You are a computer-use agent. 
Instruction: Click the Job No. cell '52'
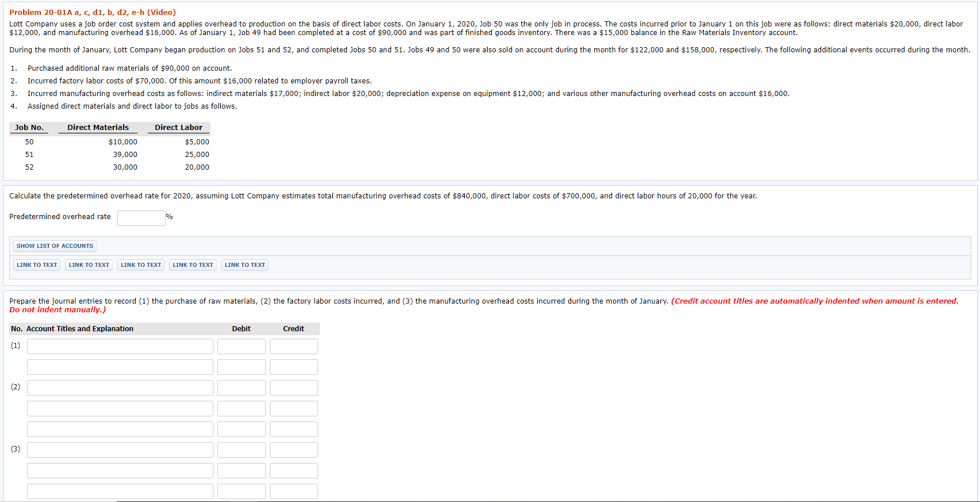[x=29, y=167]
